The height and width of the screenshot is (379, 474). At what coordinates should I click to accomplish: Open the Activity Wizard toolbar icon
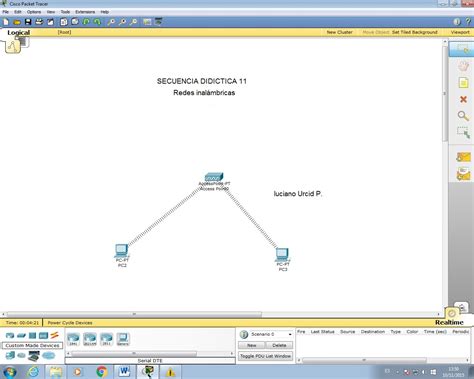point(50,22)
